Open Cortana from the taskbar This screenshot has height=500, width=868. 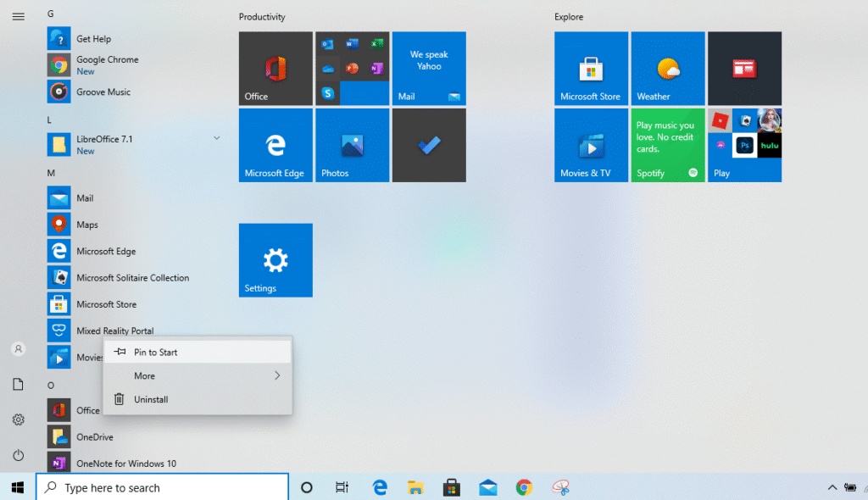click(x=307, y=487)
